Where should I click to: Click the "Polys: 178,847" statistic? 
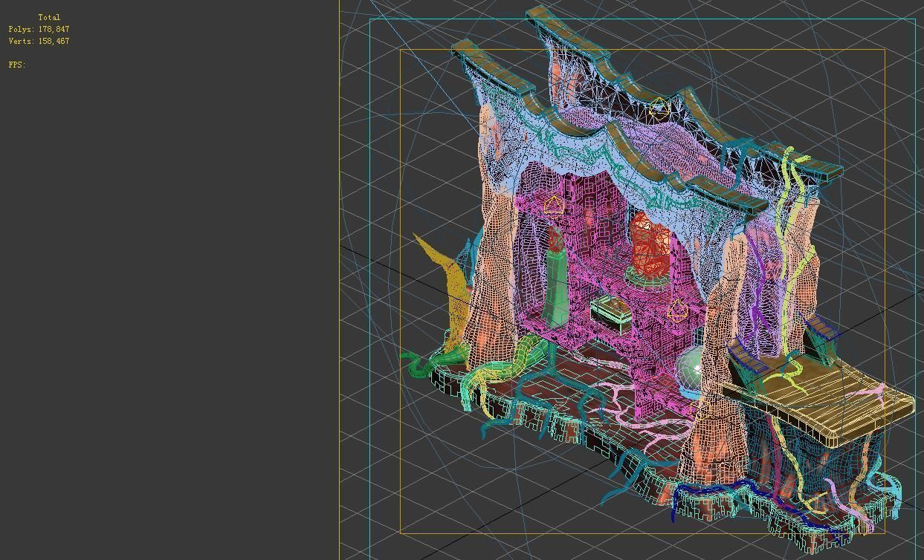tap(39, 29)
